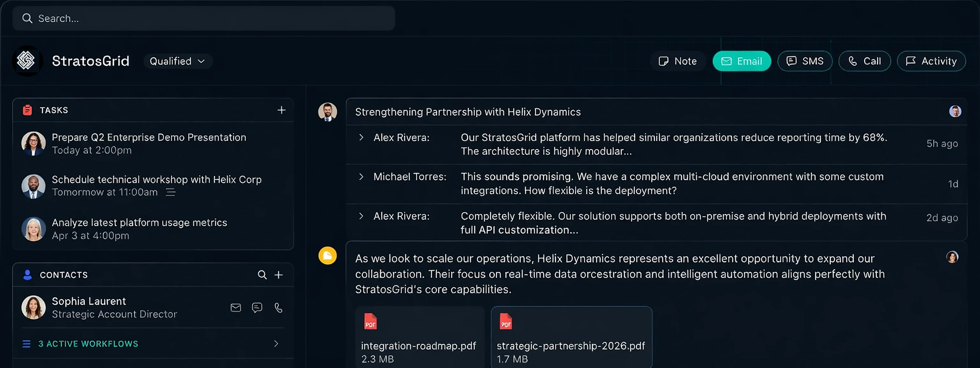This screenshot has width=980, height=368.
Task: Open the Email compose action
Action: (x=741, y=61)
